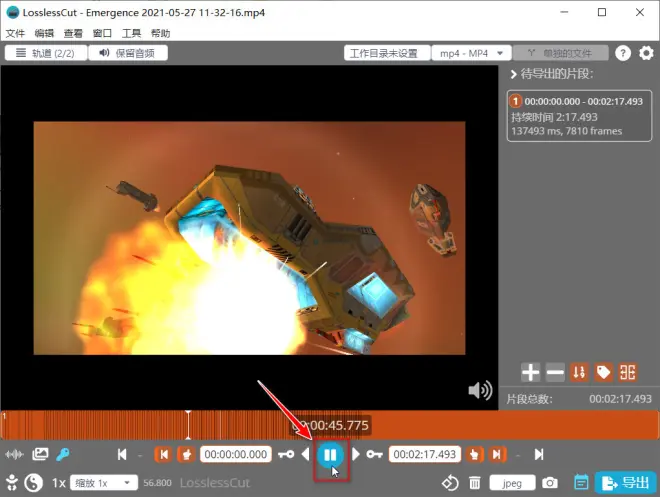660x497 pixels.
Task: Click the 片段总数 total duration 00:02:17.493
Action: point(620,399)
